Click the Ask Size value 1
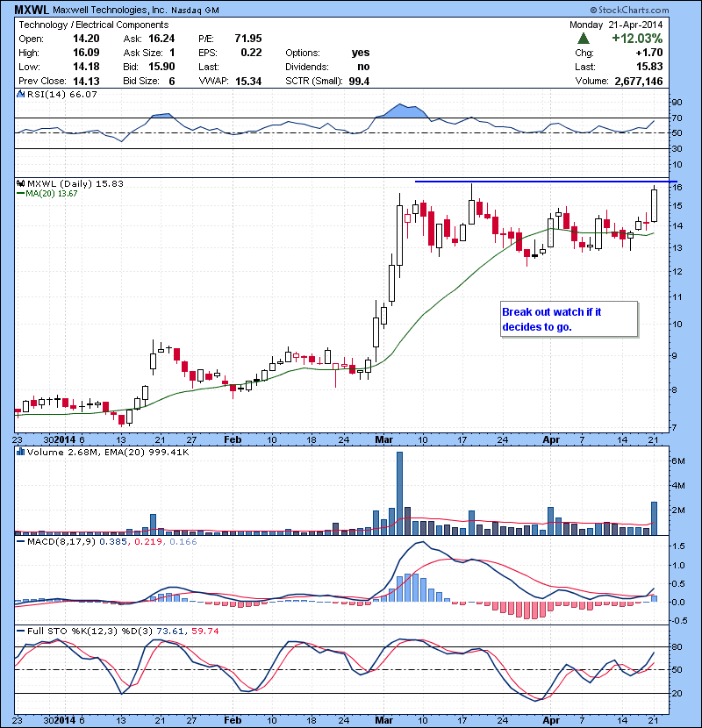702x728 pixels. pos(172,53)
